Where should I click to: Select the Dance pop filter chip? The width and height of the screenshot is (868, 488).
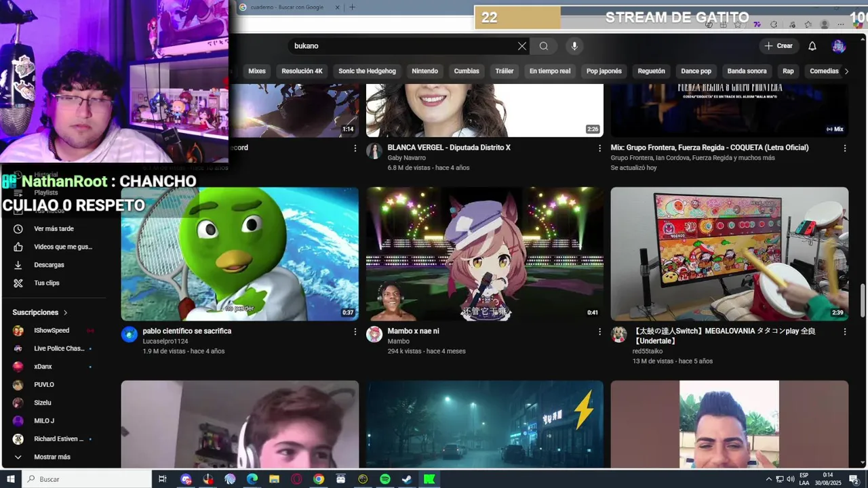696,71
